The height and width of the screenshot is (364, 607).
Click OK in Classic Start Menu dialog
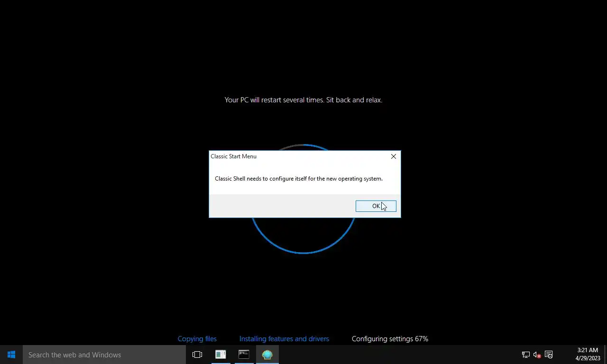pyautogui.click(x=376, y=206)
